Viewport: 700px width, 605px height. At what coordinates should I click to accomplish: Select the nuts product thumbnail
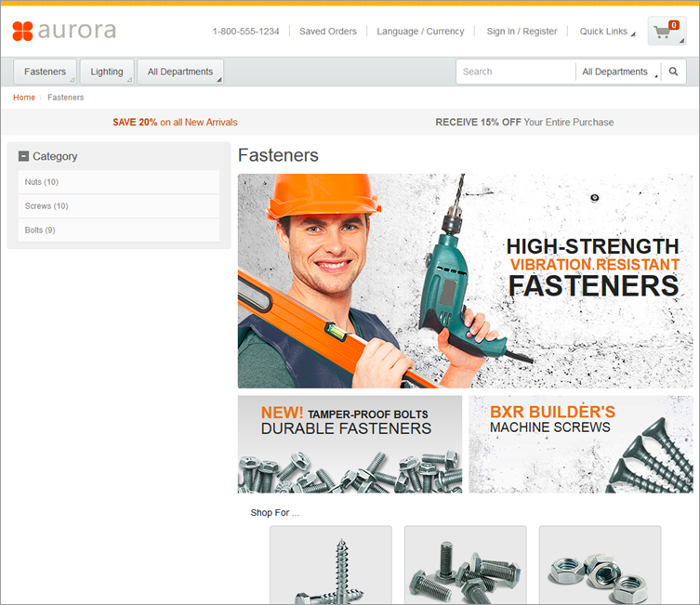pyautogui.click(x=600, y=565)
